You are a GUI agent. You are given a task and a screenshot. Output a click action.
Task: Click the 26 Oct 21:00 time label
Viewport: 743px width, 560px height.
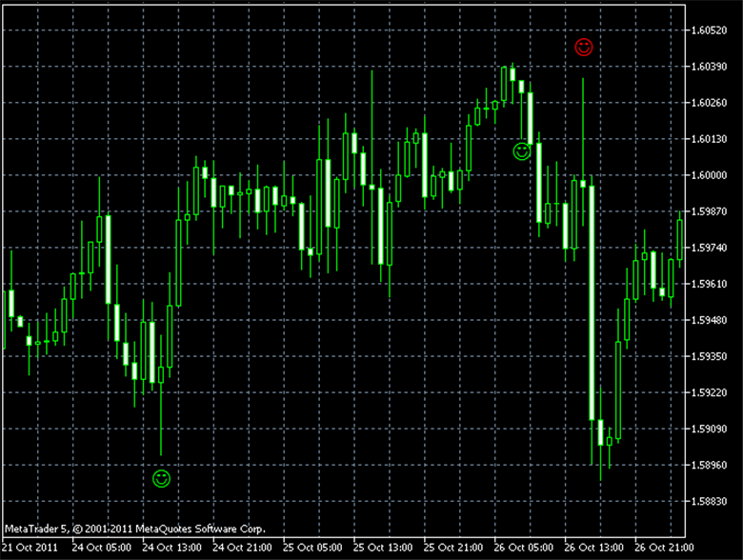tap(664, 548)
